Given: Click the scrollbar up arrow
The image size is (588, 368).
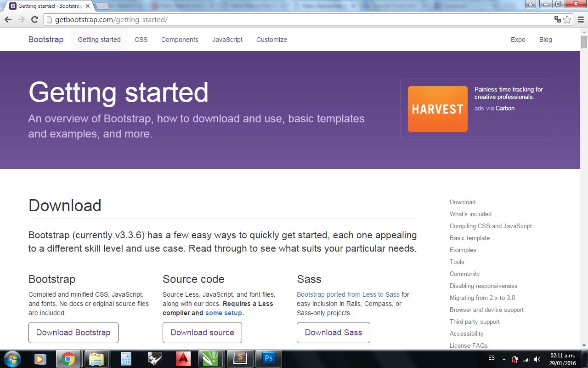Looking at the screenshot, I should 584,32.
